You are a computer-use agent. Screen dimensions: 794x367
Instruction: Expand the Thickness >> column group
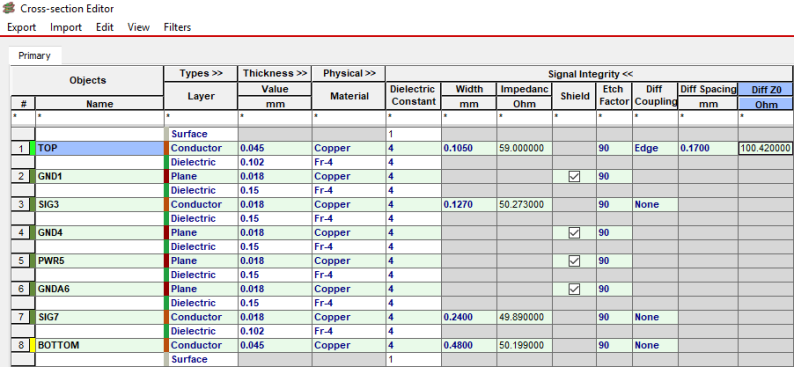click(x=275, y=73)
